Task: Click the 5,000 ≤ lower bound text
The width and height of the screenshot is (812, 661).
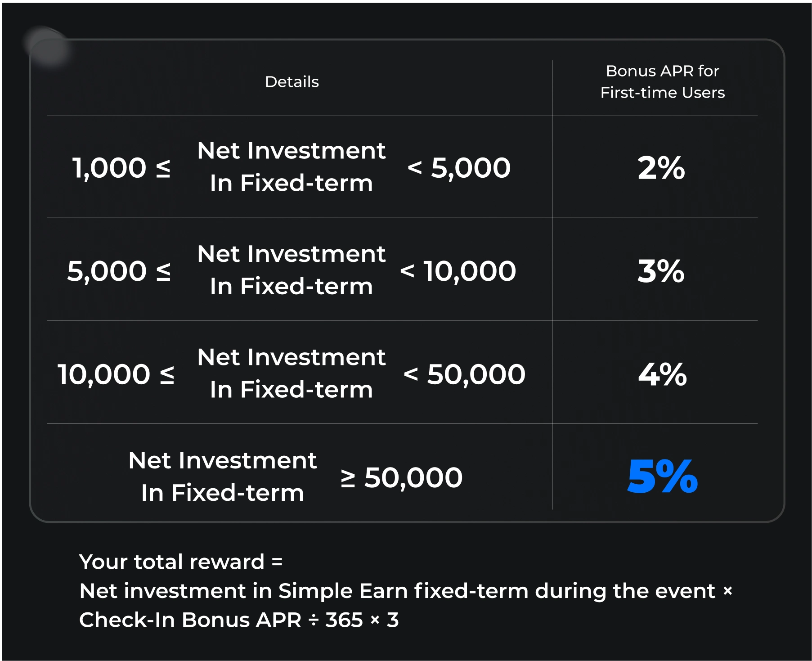Action: point(119,271)
